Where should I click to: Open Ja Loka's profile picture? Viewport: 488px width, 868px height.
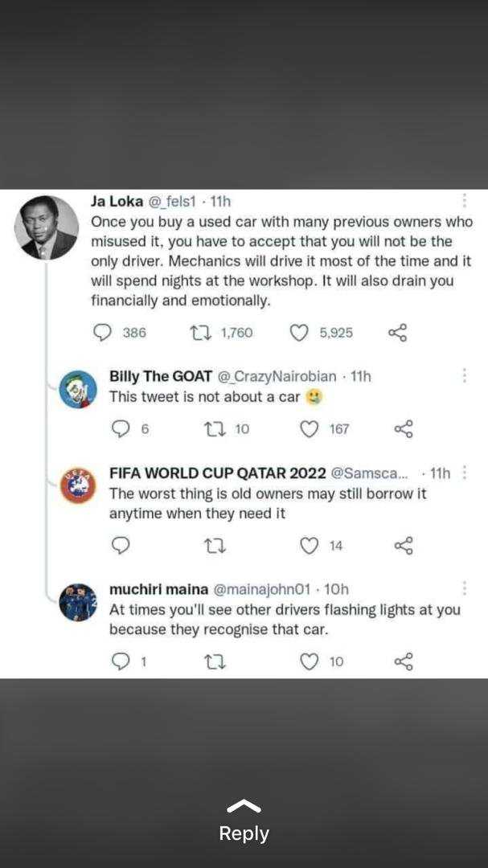click(46, 227)
